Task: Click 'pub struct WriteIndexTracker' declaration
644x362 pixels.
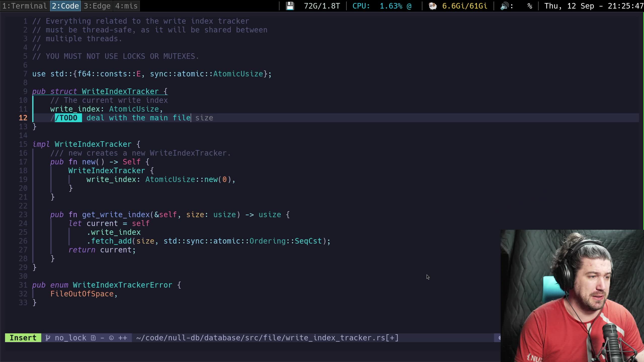Action: (x=95, y=91)
